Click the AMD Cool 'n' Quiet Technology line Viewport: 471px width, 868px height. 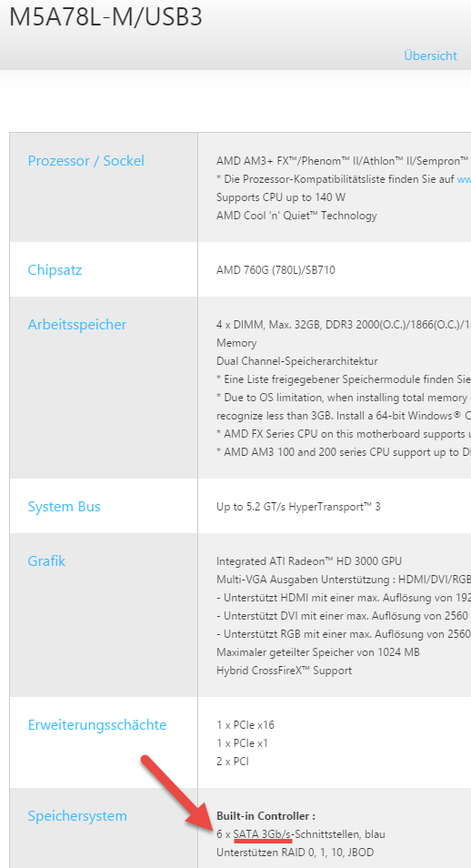click(x=296, y=216)
